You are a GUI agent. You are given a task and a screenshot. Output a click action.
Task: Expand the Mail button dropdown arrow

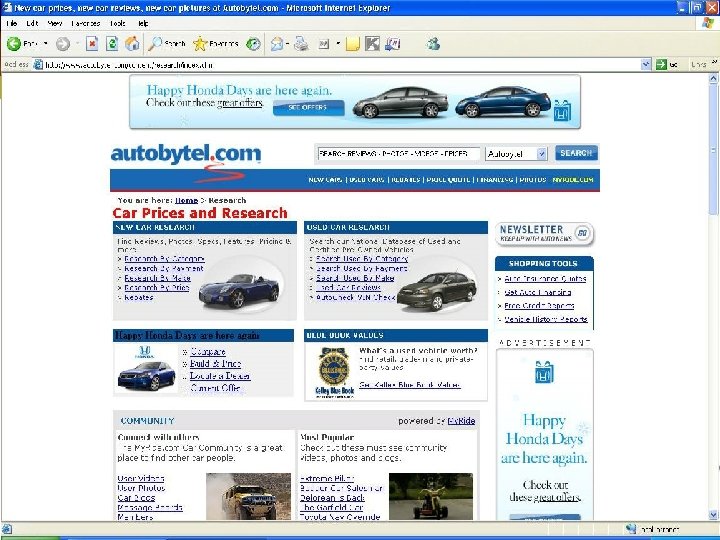287,44
